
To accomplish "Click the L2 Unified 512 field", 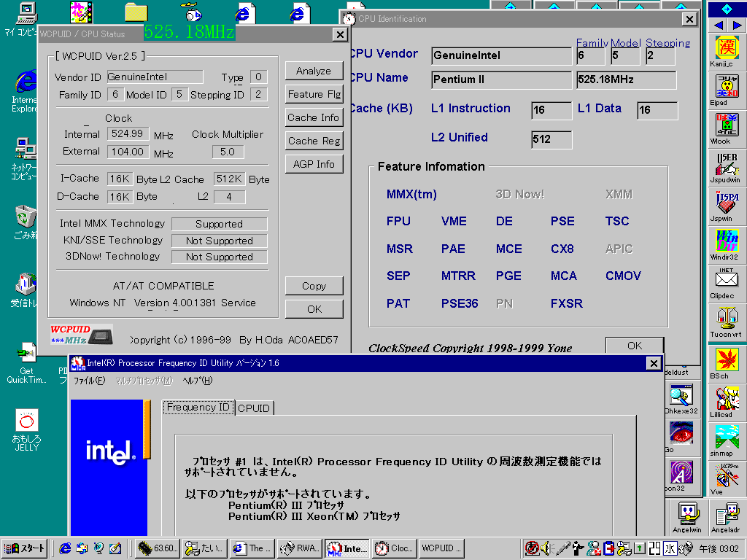I will click(551, 139).
